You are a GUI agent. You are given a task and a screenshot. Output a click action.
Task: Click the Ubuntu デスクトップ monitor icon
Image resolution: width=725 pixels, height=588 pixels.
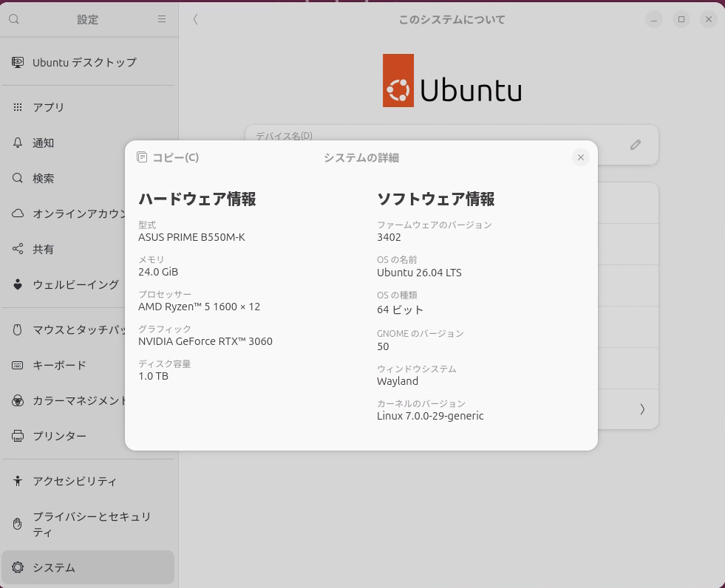18,62
